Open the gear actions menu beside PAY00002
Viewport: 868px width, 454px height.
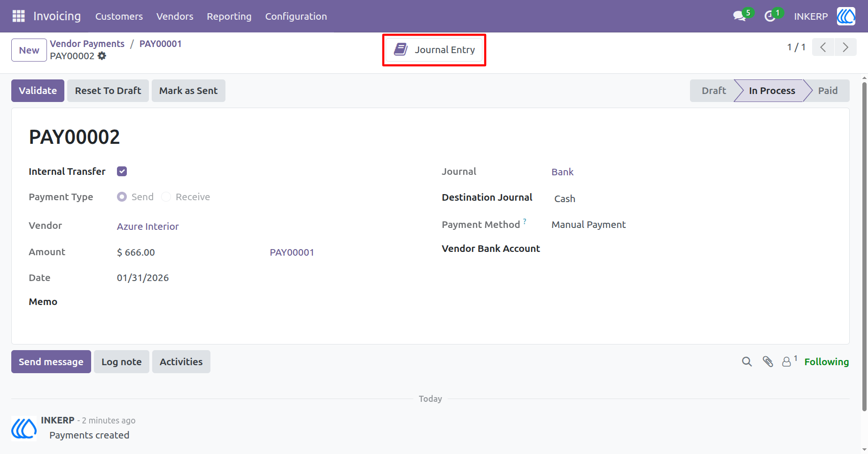[x=102, y=56]
